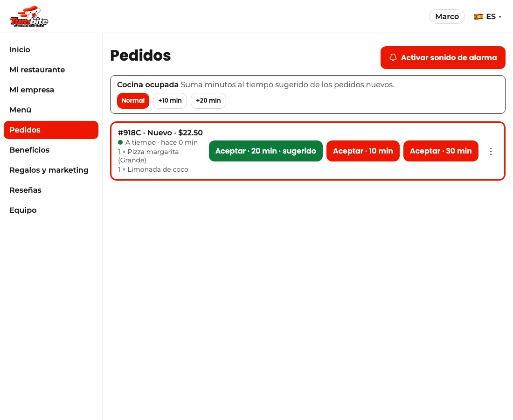Screen dimensions: 513x420
Task: Select +10 min kitchen delay
Action: coord(170,101)
